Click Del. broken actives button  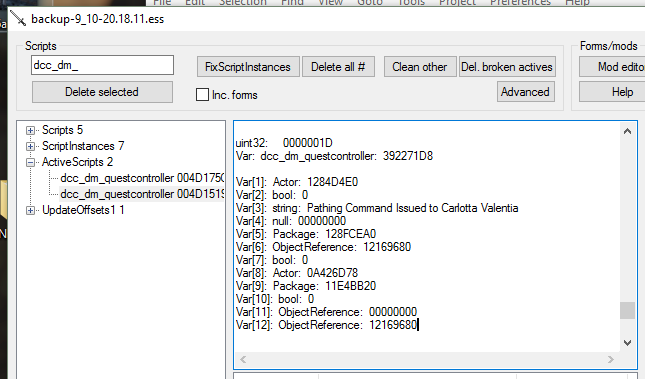(507, 67)
